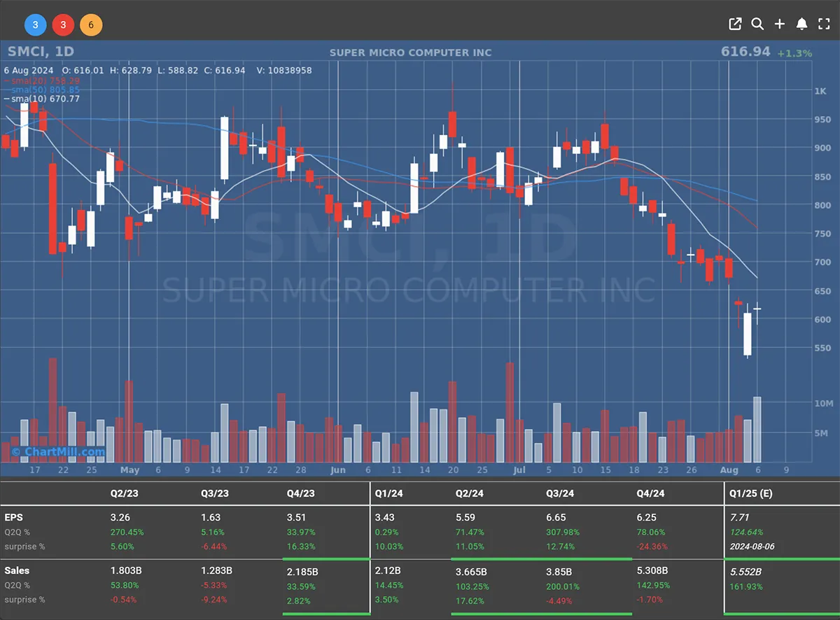Click the 6 Aug 2024 date readout
This screenshot has height=620, width=840.
pos(29,71)
